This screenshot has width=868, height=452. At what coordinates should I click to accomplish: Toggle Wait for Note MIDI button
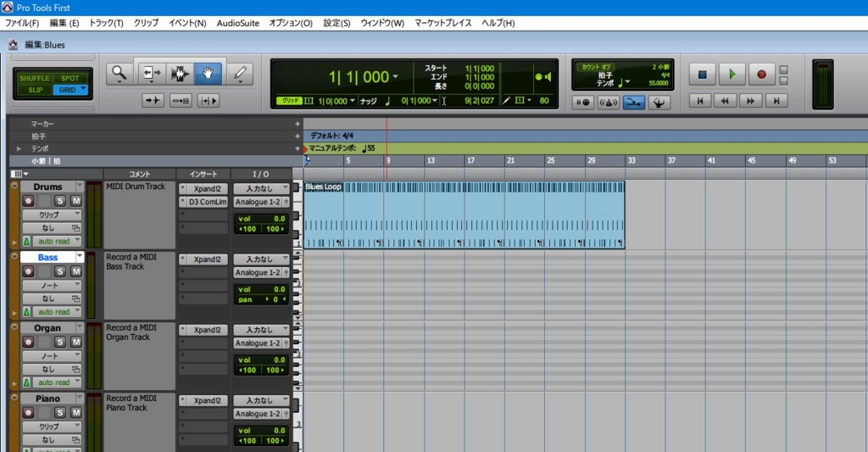click(x=583, y=103)
